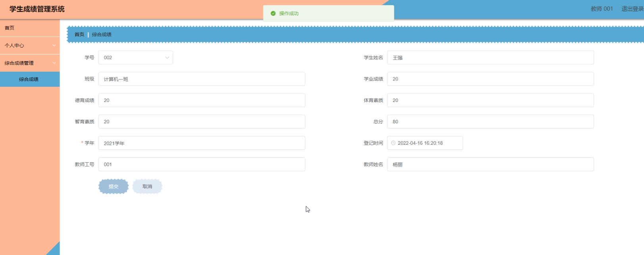Click the 登记时间 field label
Screen dimensions: 644x255
point(373,143)
